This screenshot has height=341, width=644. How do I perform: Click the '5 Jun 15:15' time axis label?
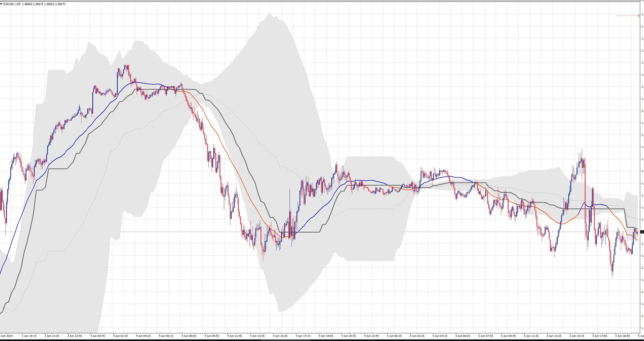point(577,336)
